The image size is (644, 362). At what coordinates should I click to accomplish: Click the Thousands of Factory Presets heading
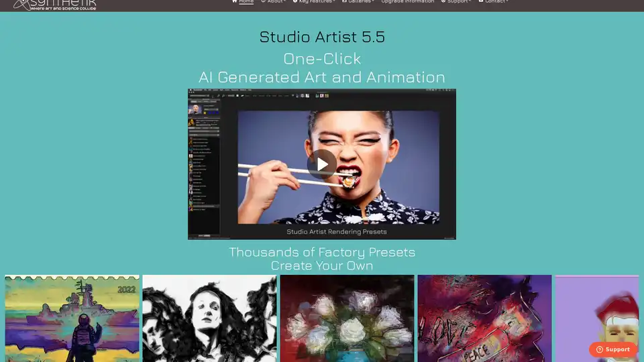[x=322, y=253]
